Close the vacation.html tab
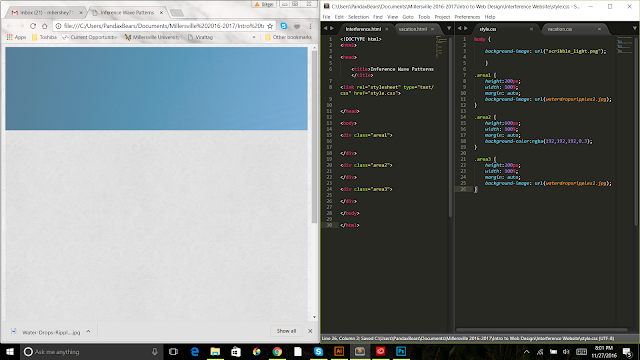Viewport: 640px width, 360px height. [432, 29]
